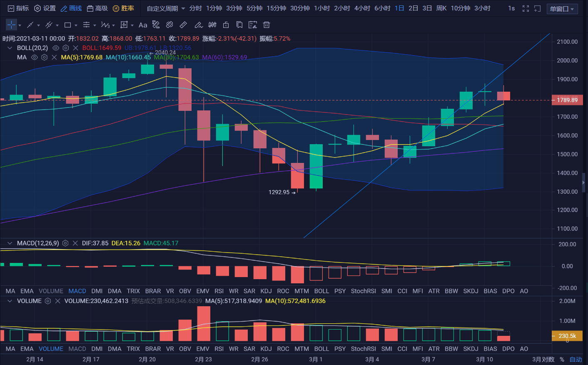Toggle 自动 auto scale mode
The image size is (588, 365).
[576, 359]
